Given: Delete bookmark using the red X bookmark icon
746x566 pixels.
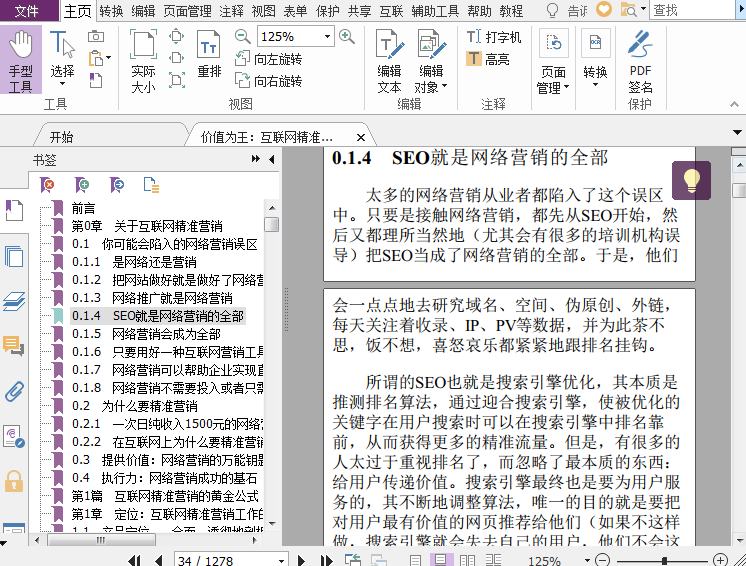Looking at the screenshot, I should tap(47, 184).
